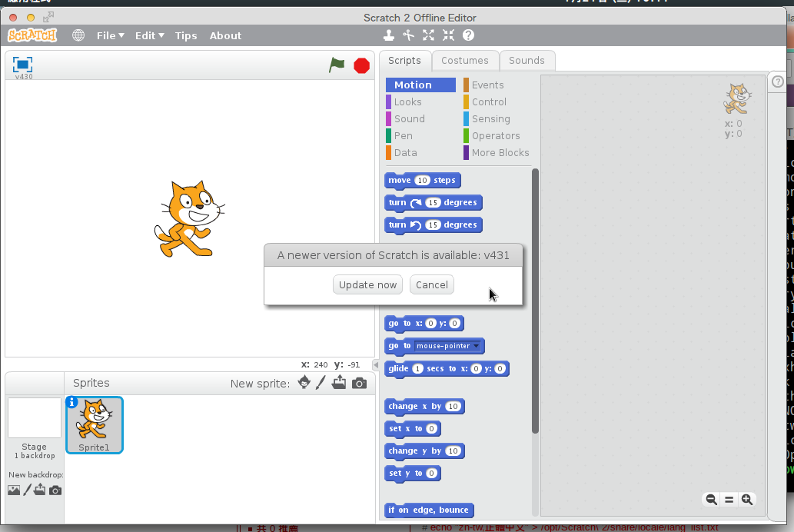Click the turn clockwise 15 degrees block
This screenshot has width=794, height=532.
(x=434, y=203)
